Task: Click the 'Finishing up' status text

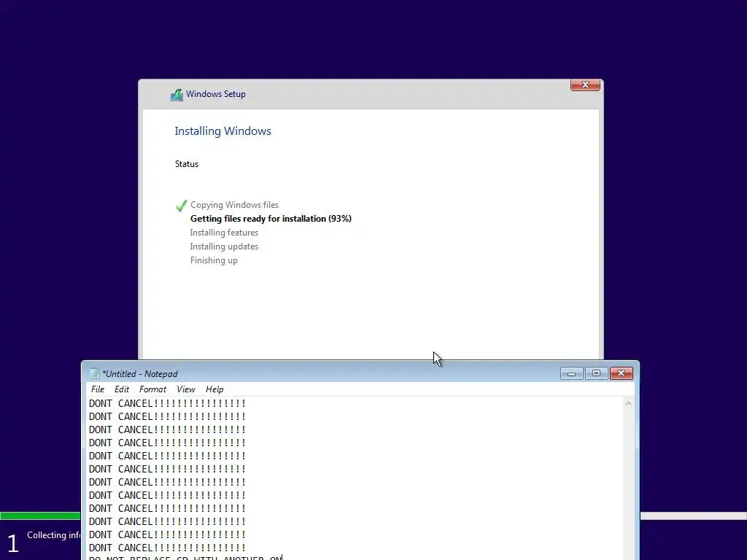Action: [x=214, y=260]
